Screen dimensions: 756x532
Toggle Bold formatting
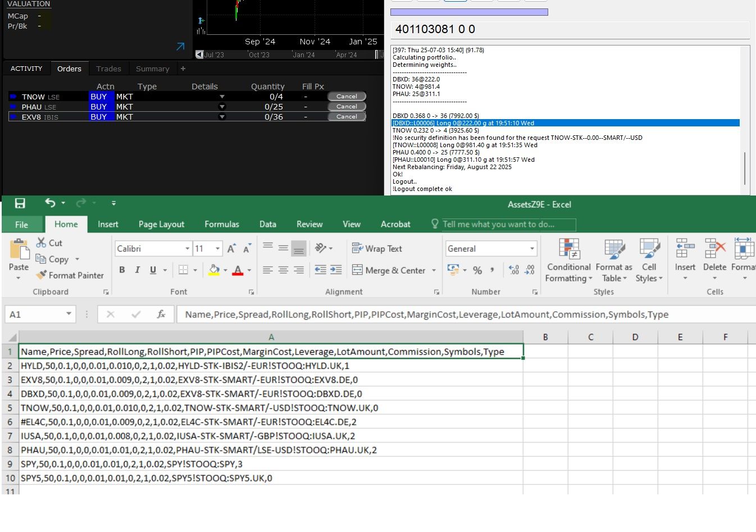click(122, 270)
